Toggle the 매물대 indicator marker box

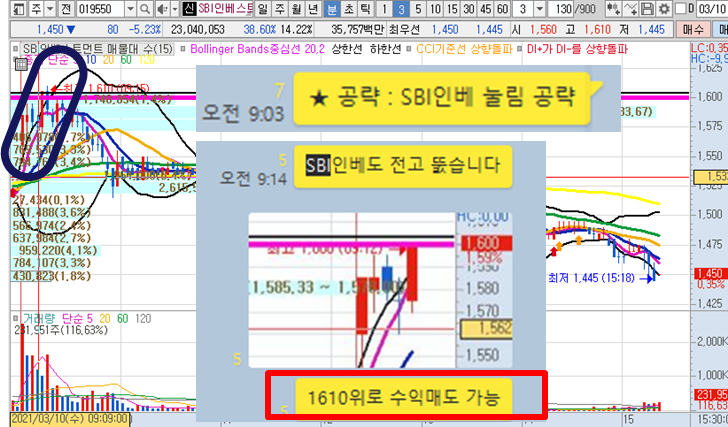click(16, 48)
